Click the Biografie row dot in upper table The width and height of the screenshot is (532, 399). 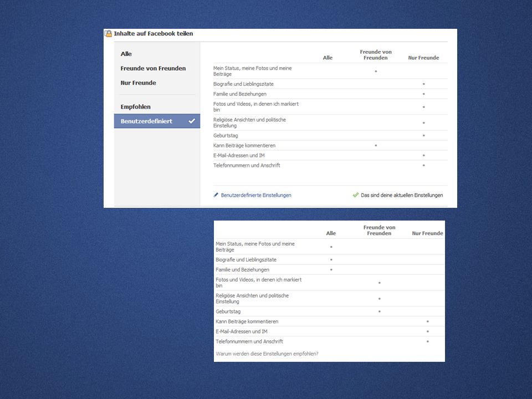click(424, 84)
